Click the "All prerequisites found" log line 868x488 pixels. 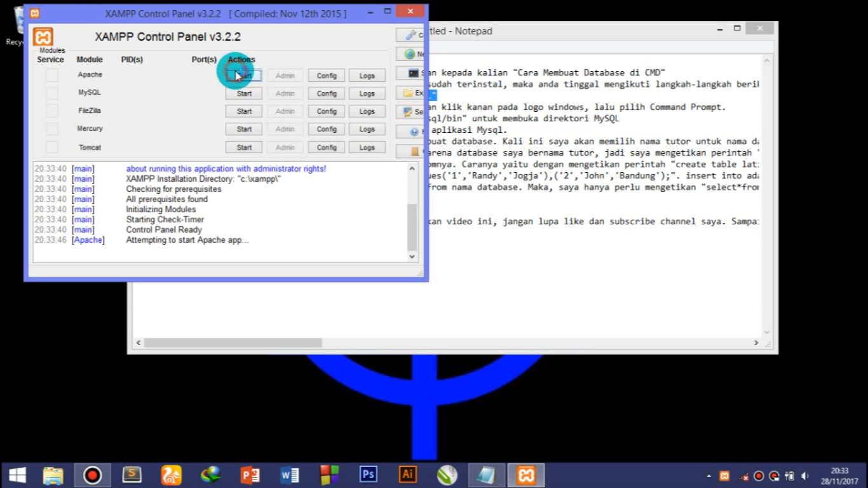coord(166,199)
